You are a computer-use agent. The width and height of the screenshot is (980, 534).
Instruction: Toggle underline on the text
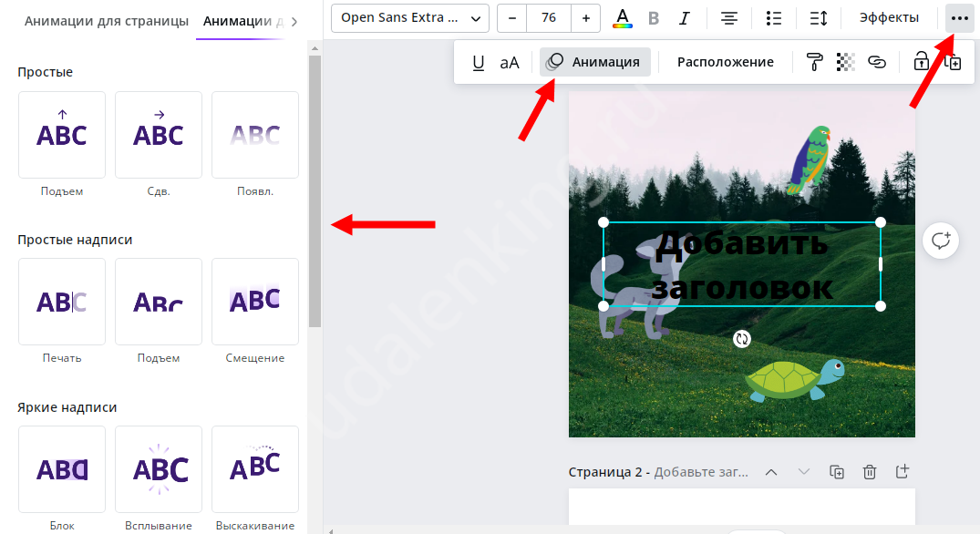click(x=478, y=62)
